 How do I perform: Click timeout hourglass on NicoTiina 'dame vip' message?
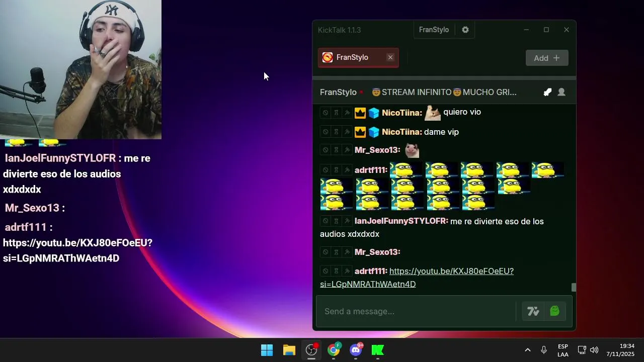[x=336, y=132]
